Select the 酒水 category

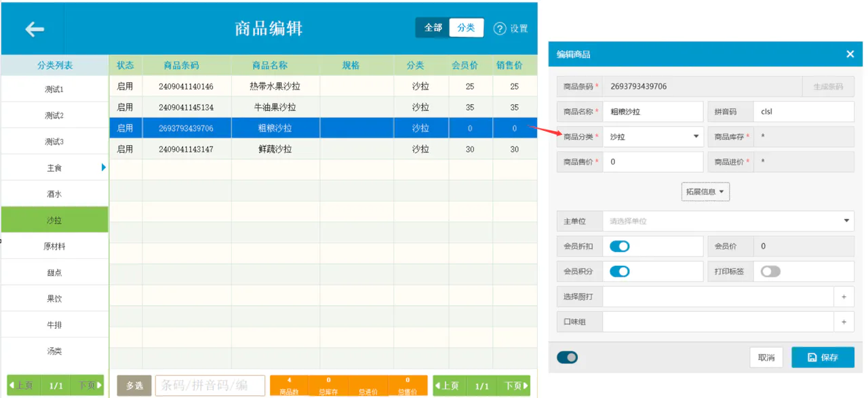pos(54,194)
